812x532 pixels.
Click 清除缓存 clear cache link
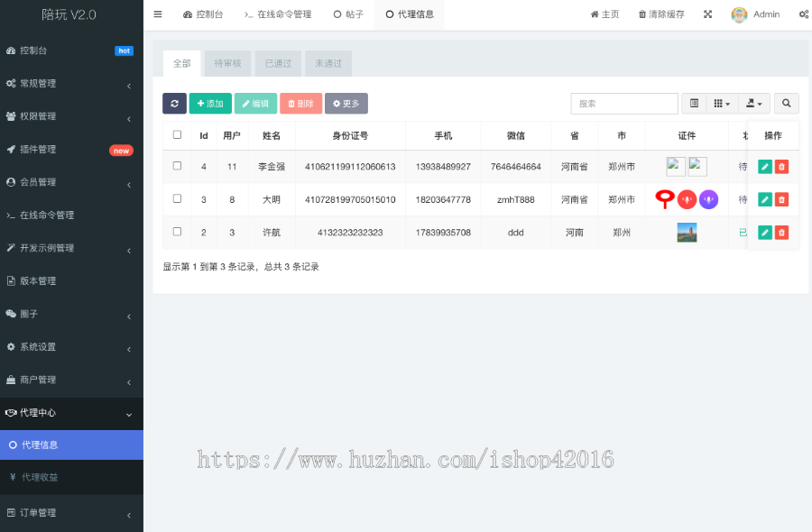pos(661,14)
